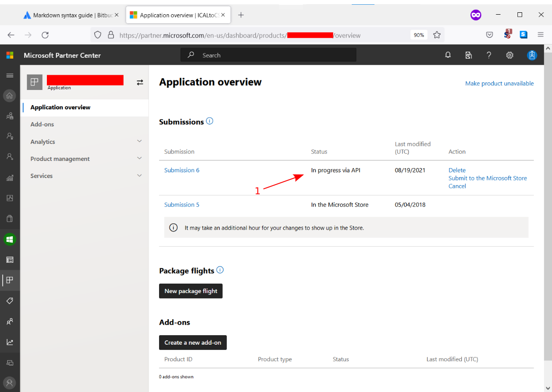Click the Submissions info icon

click(210, 121)
